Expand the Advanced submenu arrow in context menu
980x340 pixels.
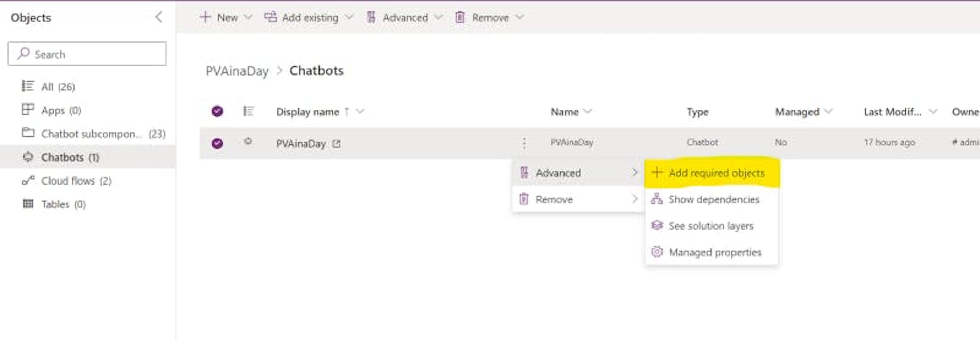(x=634, y=173)
